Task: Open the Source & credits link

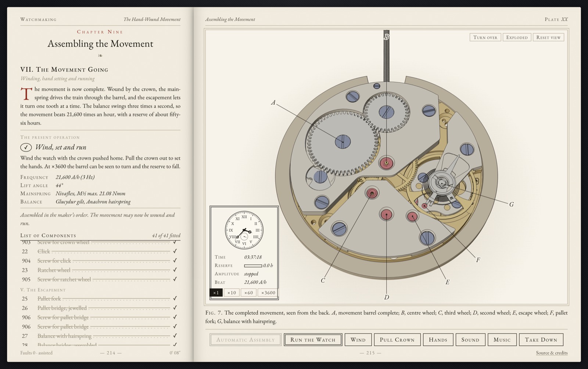Action: (x=552, y=353)
